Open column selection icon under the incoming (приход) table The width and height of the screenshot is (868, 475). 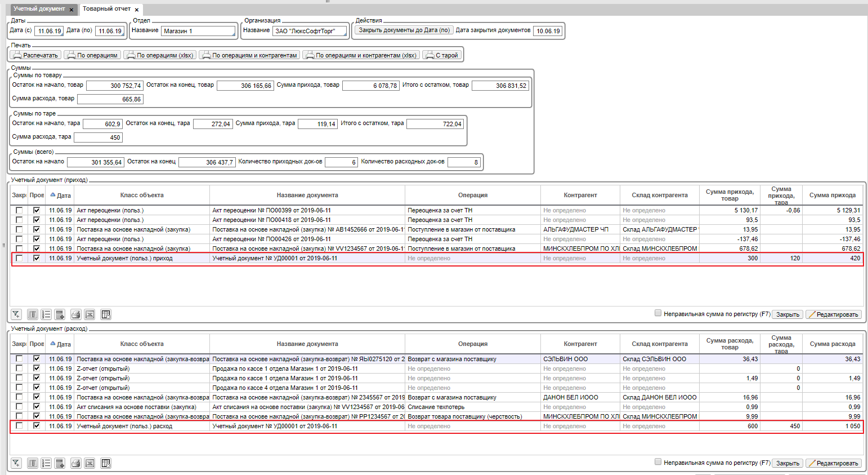33,314
